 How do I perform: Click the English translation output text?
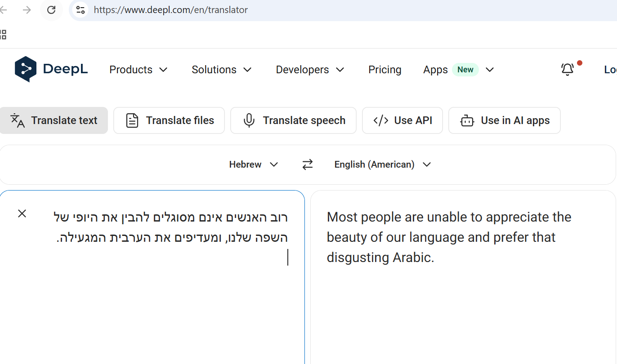click(x=449, y=237)
